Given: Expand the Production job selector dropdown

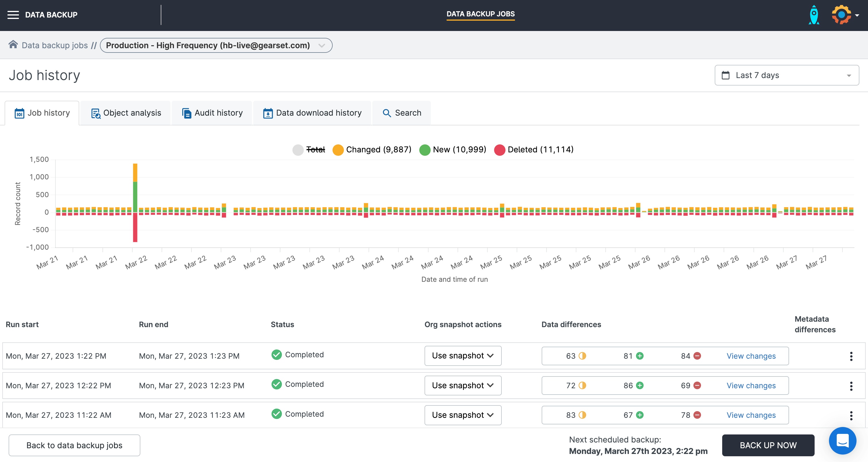Looking at the screenshot, I should pyautogui.click(x=321, y=46).
